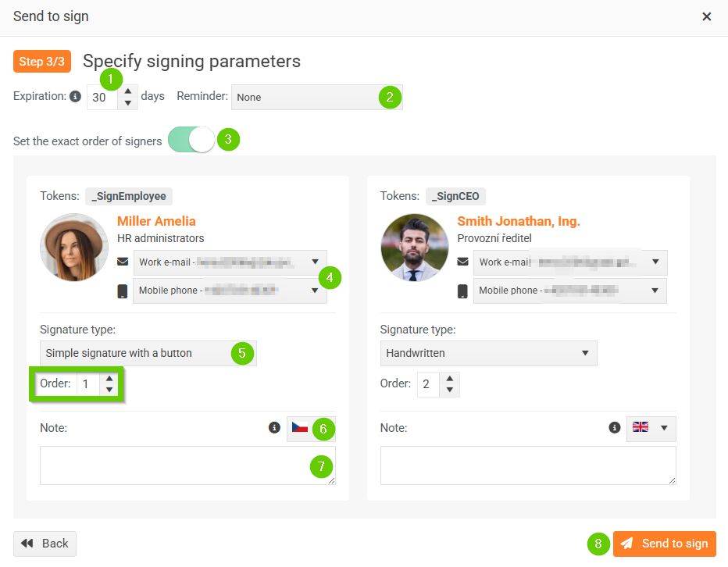Screen dimensions: 728x567
Task: Open Amelia's Czech flag language selector
Action: tap(301, 428)
